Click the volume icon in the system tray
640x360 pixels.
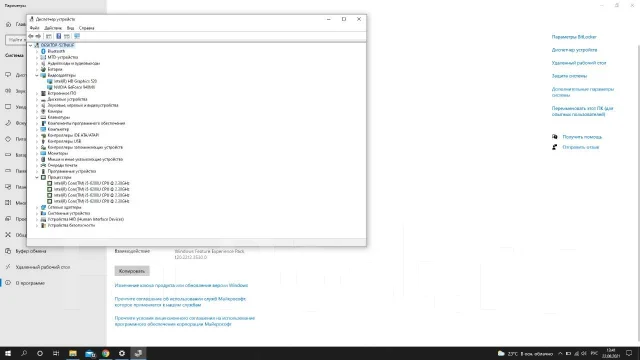click(x=584, y=353)
